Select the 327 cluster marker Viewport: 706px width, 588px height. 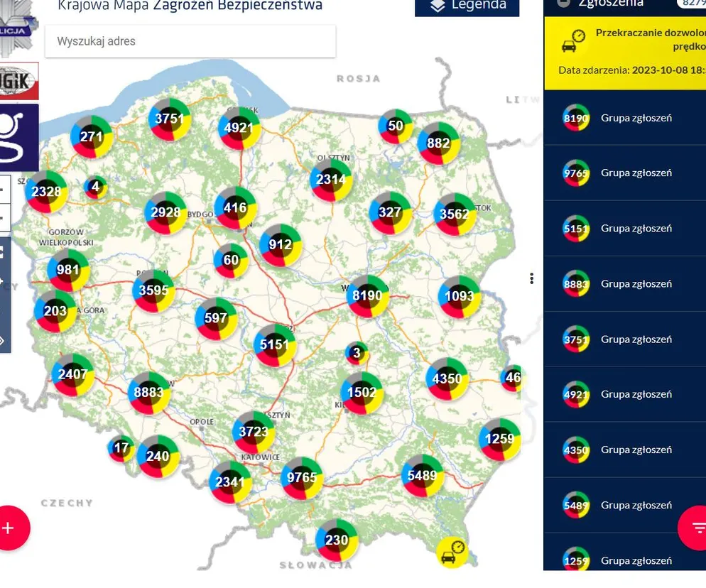tap(389, 212)
